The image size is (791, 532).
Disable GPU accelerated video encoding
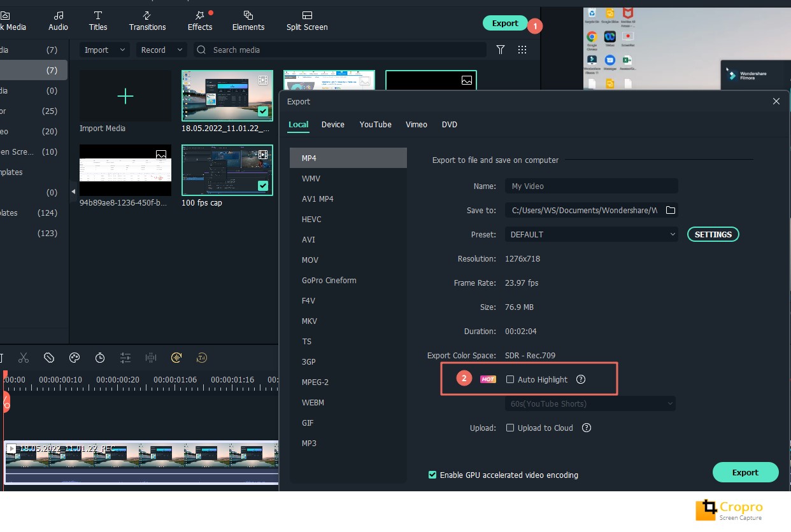pyautogui.click(x=432, y=475)
